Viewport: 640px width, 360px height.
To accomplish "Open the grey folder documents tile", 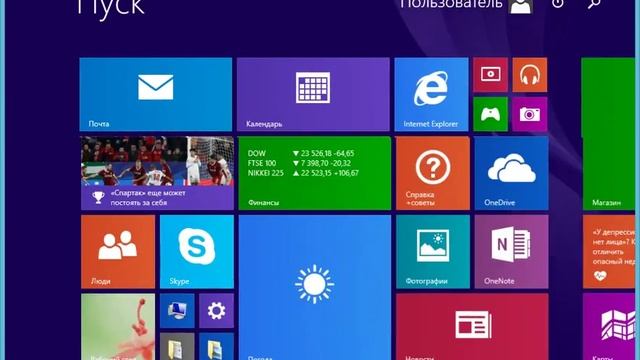I will tap(177, 346).
